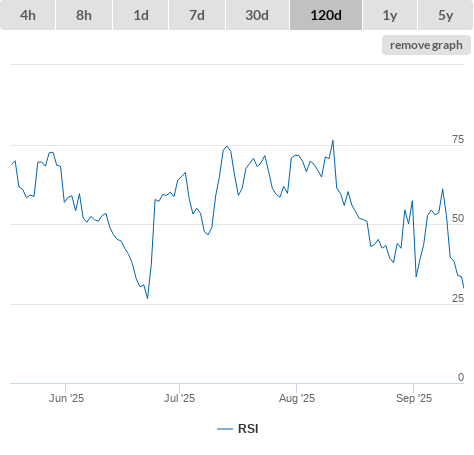Screen dimensions: 474x455
Task: Select the 7d time range
Action: pyautogui.click(x=197, y=15)
